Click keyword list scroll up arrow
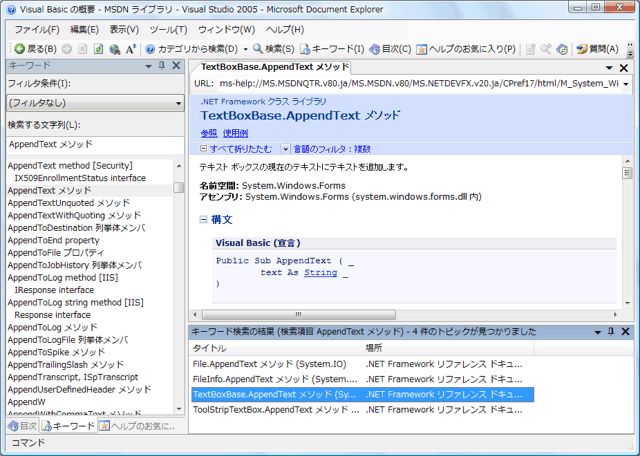Screen dimensions: 640x456 pyautogui.click(x=179, y=166)
